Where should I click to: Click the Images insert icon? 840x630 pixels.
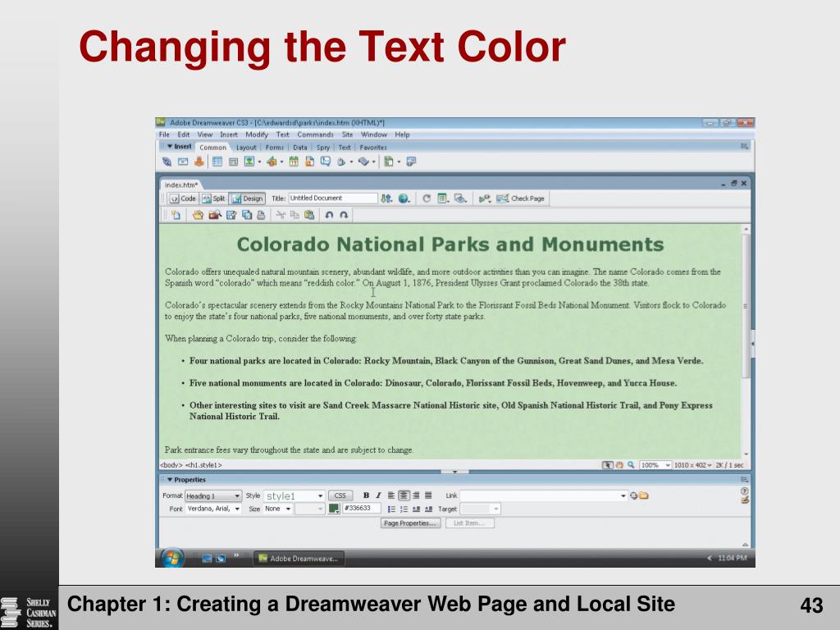pyautogui.click(x=249, y=162)
